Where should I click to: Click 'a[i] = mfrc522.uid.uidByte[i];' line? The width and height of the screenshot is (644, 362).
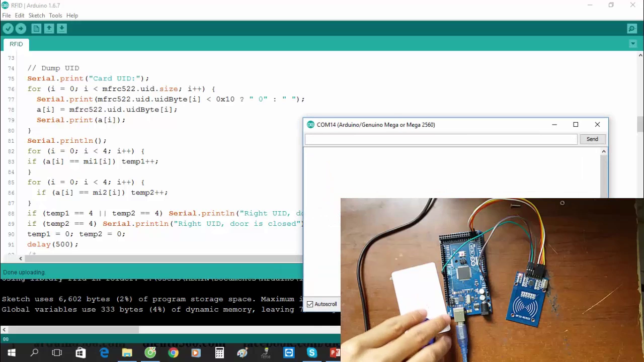tap(107, 110)
